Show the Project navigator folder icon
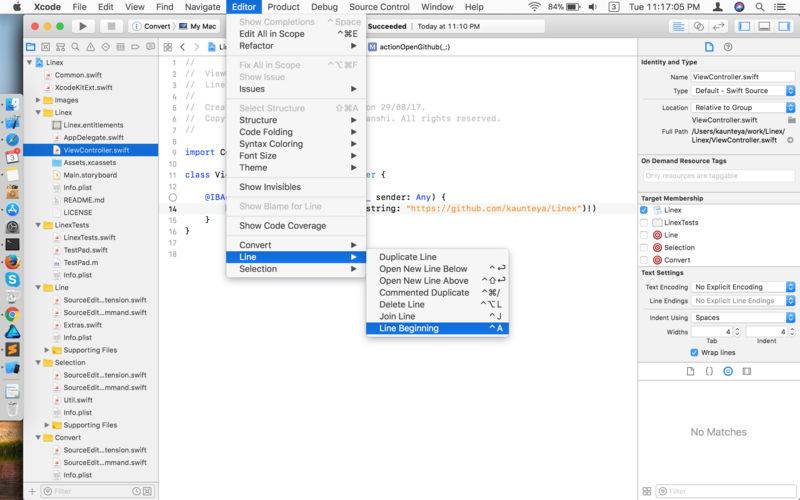800x500 pixels. [x=31, y=47]
